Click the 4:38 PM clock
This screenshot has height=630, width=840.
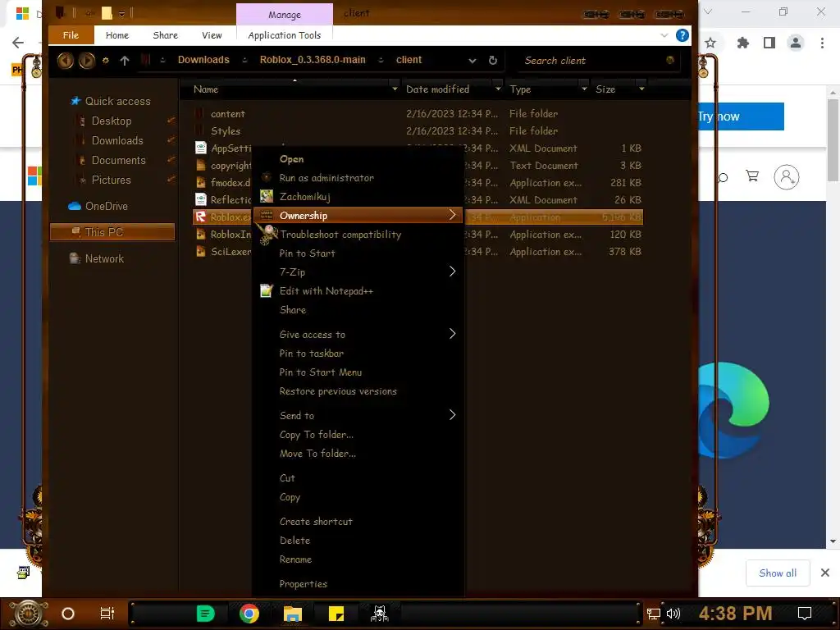pos(735,614)
